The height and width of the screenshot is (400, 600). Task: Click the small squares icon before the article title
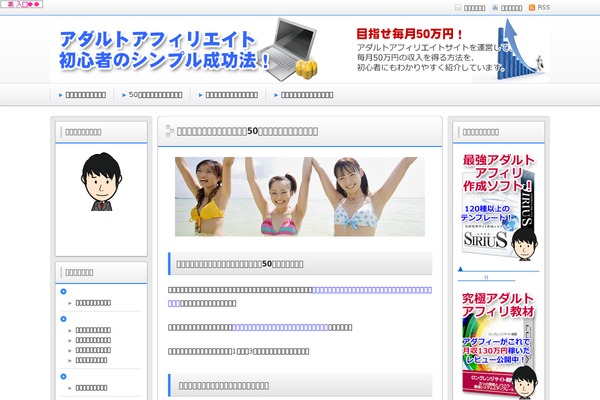pos(170,131)
